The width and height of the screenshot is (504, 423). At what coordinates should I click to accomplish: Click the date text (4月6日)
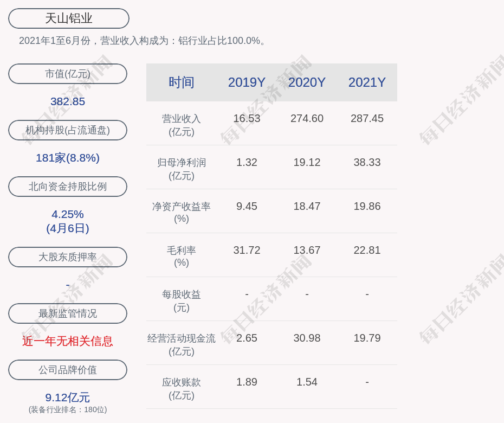coord(68,228)
